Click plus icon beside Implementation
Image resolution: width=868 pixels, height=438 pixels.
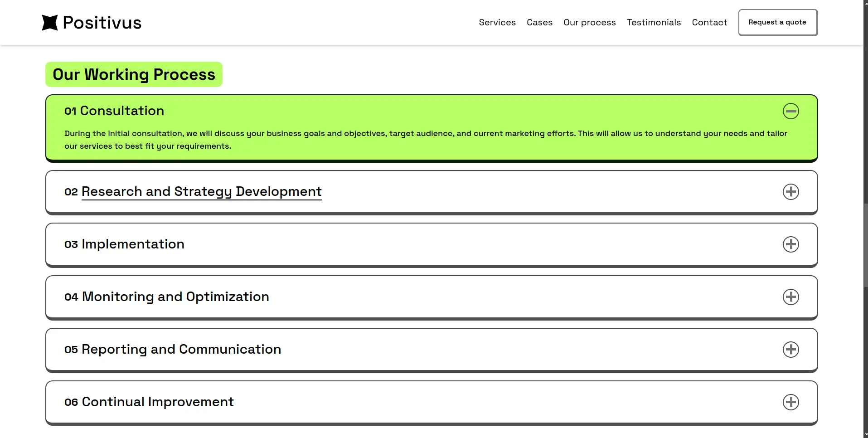[790, 244]
